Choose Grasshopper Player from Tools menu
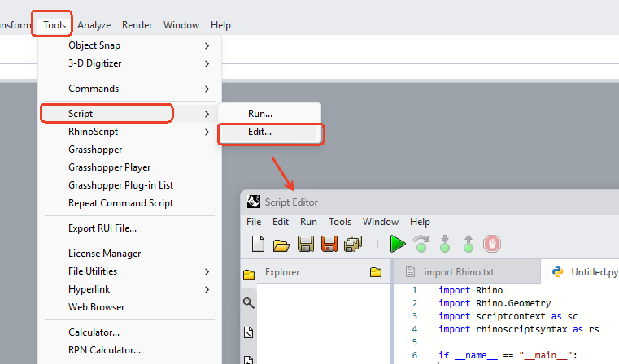The height and width of the screenshot is (364, 619). coord(109,167)
